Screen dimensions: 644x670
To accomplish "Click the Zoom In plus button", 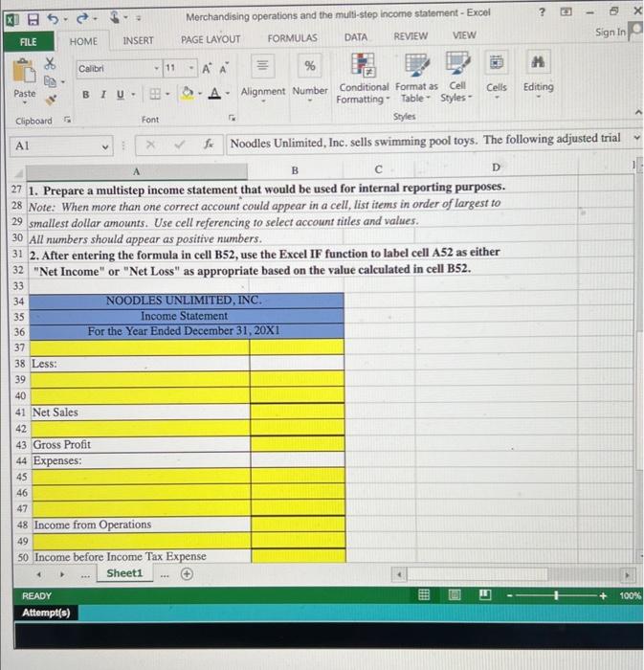I will tap(603, 595).
